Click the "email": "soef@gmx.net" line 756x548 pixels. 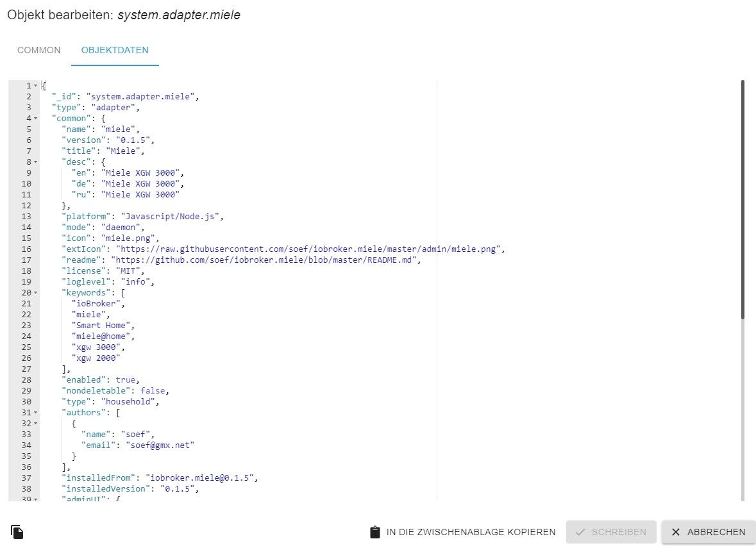point(138,445)
